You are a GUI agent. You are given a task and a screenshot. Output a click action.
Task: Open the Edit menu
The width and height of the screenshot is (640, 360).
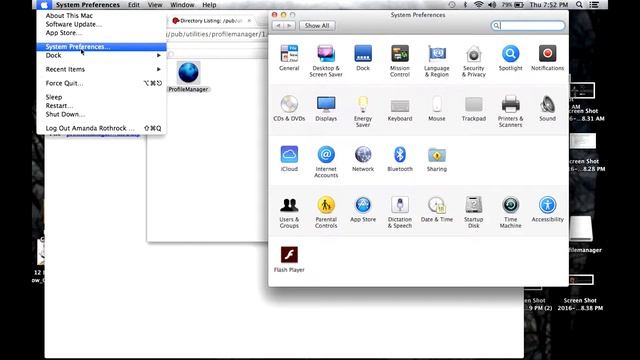(x=133, y=5)
